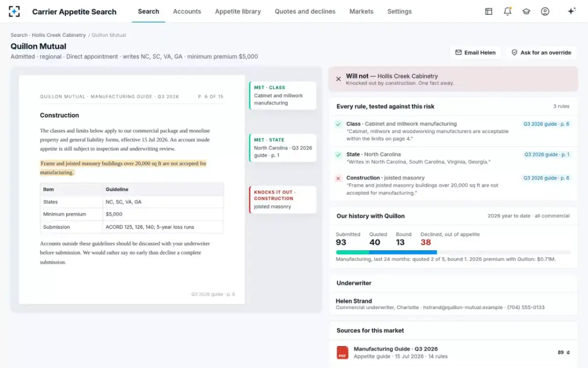Click the highlighted 'Frame and joisted masonry' sentence
This screenshot has height=368, width=588.
[x=123, y=168]
